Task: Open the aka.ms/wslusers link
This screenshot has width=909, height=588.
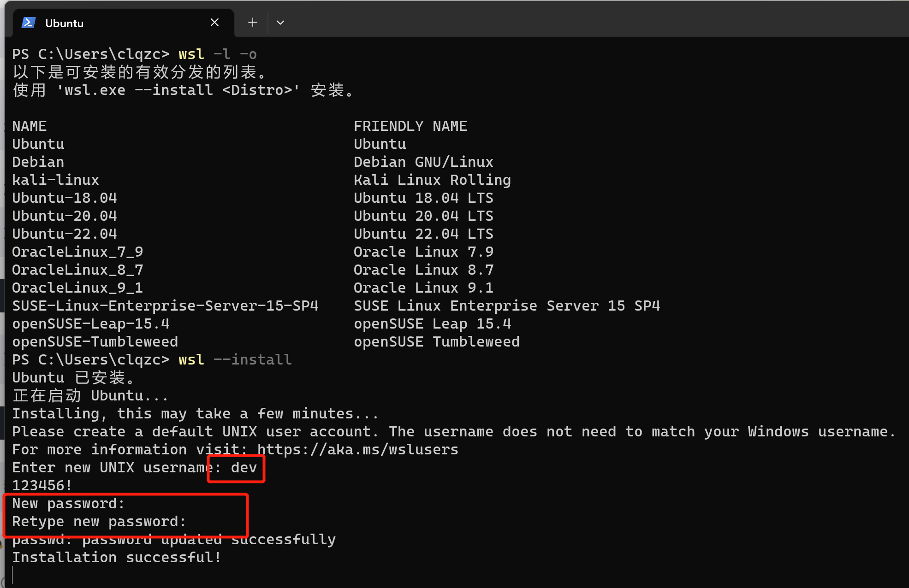Action: [x=358, y=449]
